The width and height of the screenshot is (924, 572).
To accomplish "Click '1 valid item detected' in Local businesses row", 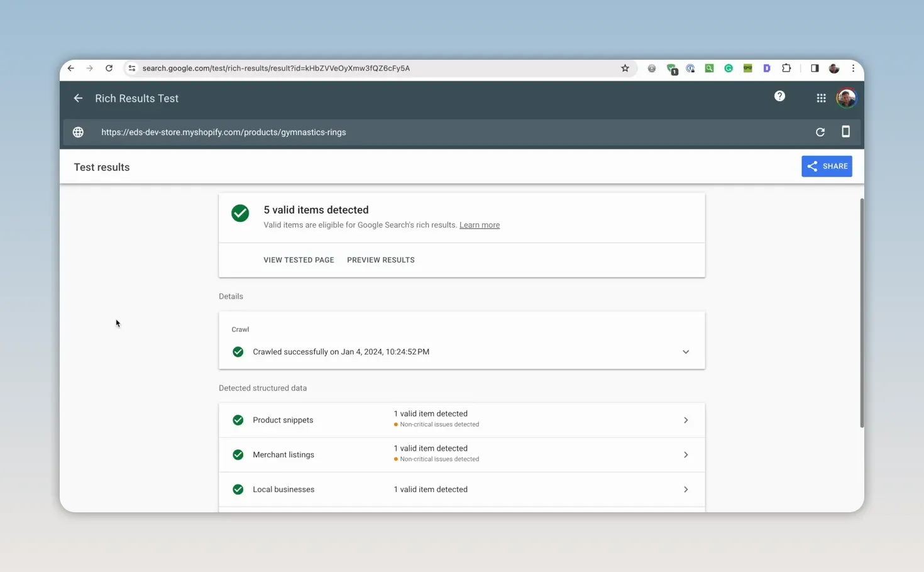I will [431, 489].
